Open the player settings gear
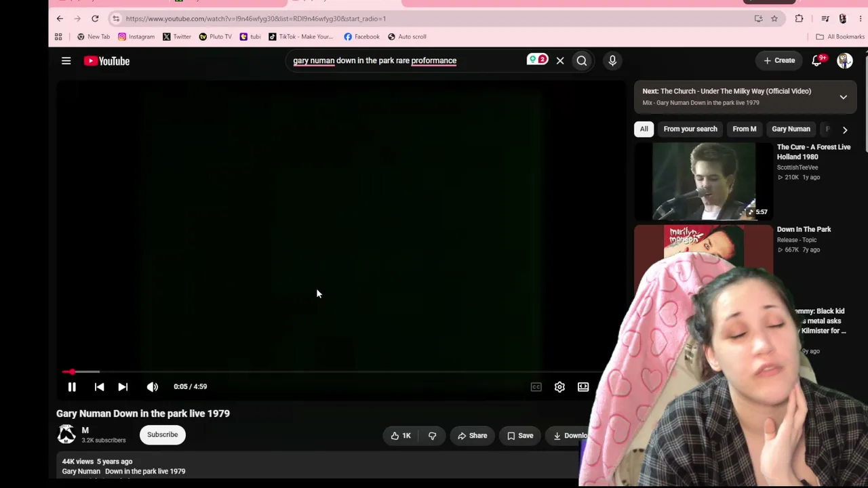 (559, 387)
